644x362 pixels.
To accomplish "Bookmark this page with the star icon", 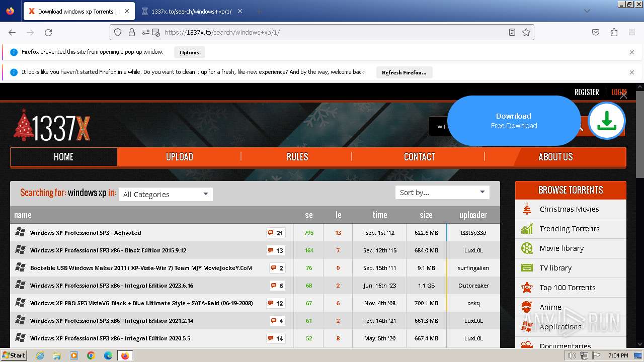I will 526,32.
